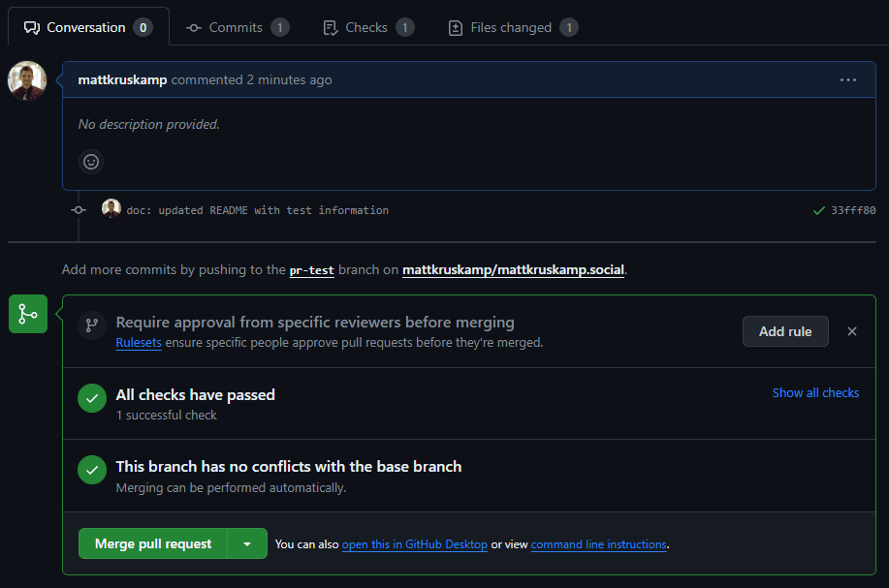This screenshot has height=588, width=889.
Task: Open the Rulesets link
Action: point(139,343)
